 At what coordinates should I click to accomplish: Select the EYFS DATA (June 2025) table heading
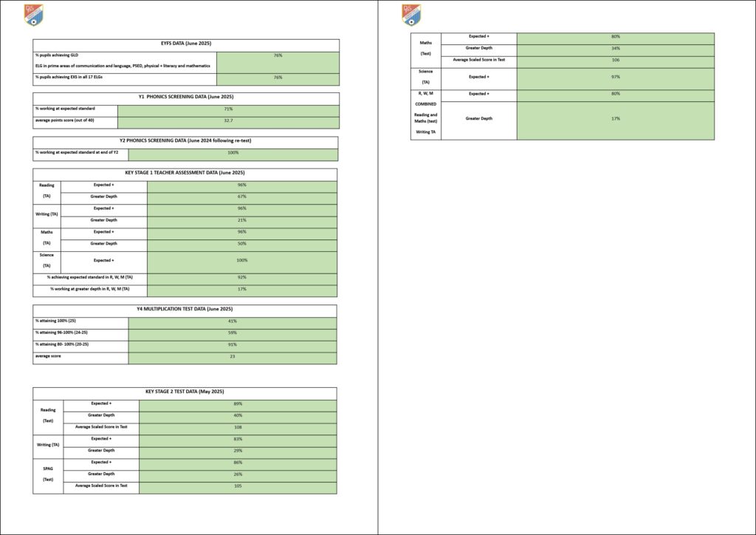coord(186,44)
